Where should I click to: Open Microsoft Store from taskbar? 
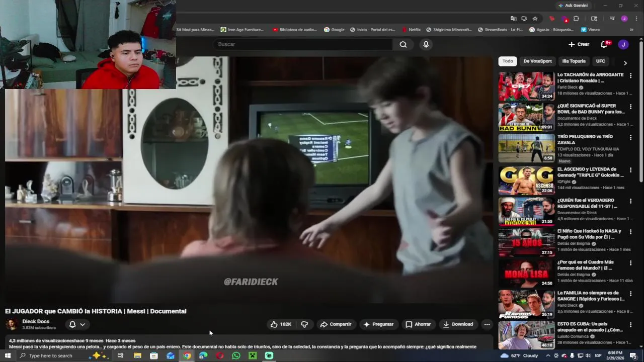(x=154, y=355)
